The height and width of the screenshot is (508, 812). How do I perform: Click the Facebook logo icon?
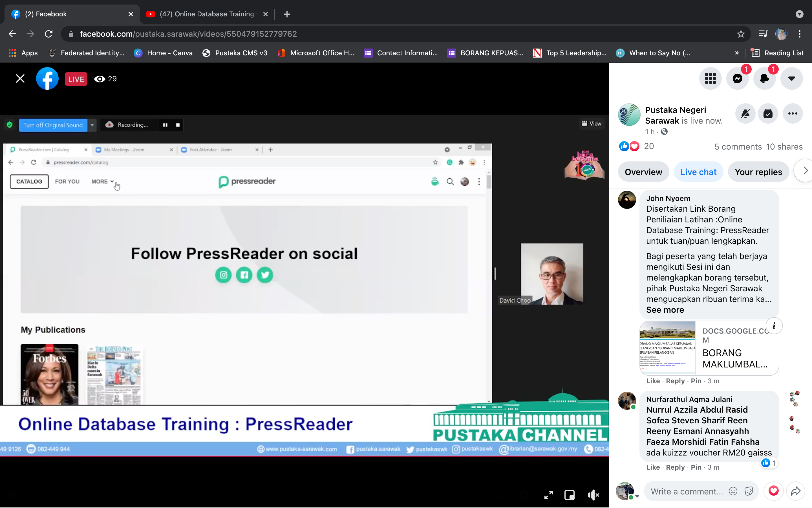47,79
